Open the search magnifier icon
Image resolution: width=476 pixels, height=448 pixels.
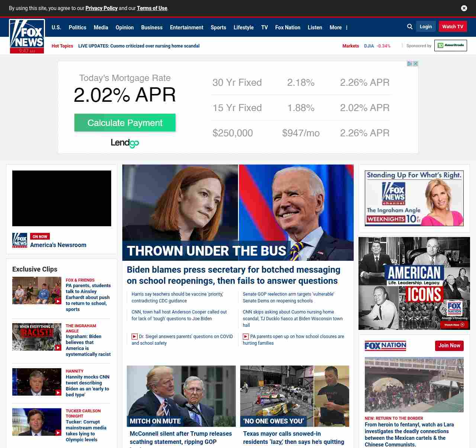click(x=410, y=27)
